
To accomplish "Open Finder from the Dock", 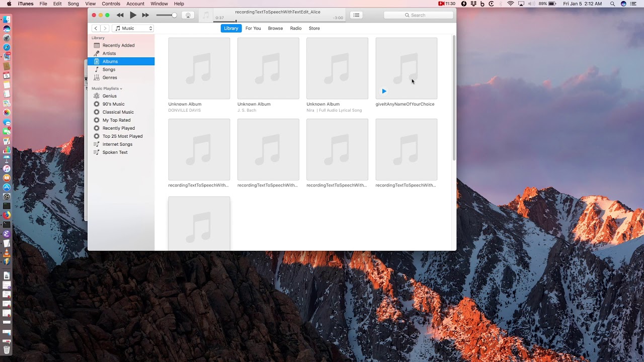I will click(7, 20).
